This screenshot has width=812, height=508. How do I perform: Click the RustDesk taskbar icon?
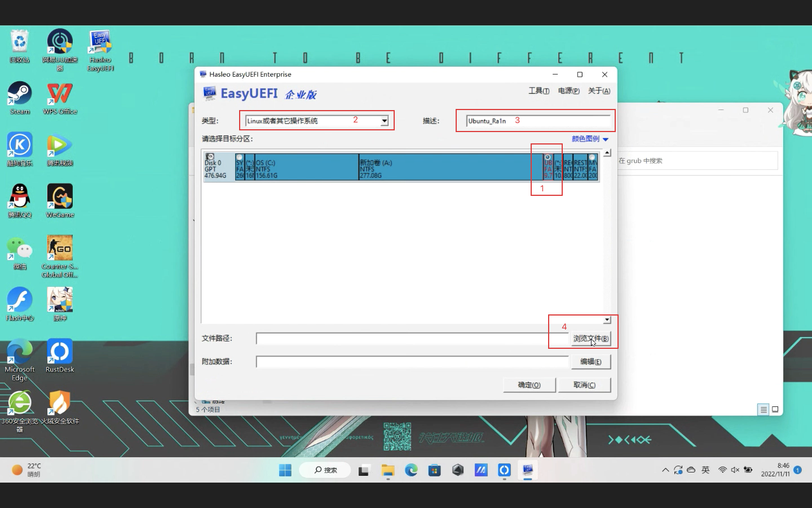tap(504, 470)
